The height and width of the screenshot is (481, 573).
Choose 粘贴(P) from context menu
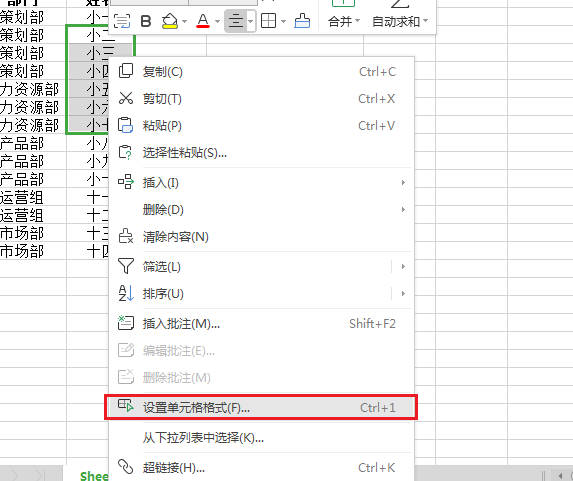point(262,126)
